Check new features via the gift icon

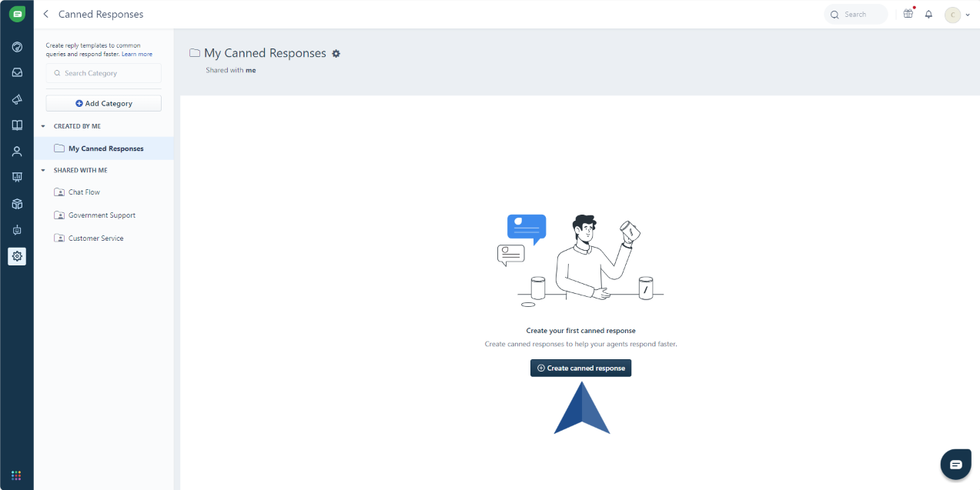click(908, 14)
